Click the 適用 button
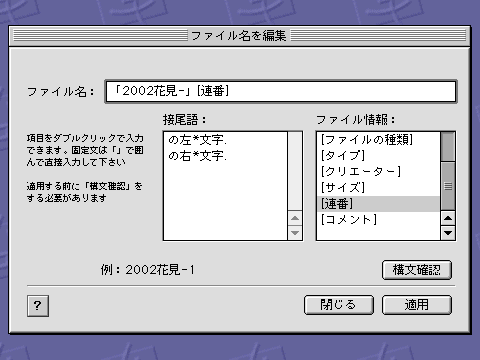Image resolution: width=480 pixels, height=360 pixels. tap(417, 305)
